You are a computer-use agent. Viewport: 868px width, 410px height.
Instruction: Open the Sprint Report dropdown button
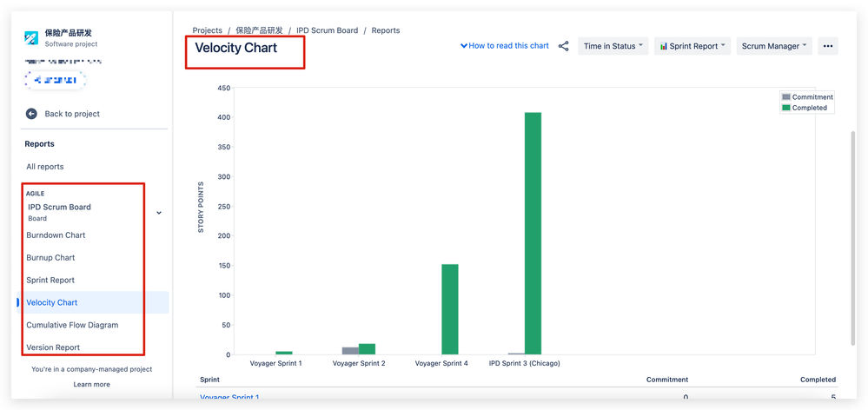tap(692, 47)
